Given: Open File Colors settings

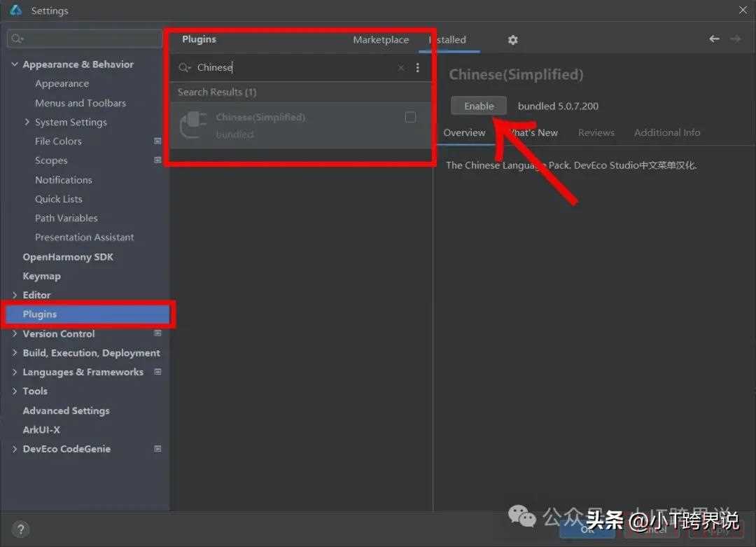Looking at the screenshot, I should pyautogui.click(x=58, y=141).
